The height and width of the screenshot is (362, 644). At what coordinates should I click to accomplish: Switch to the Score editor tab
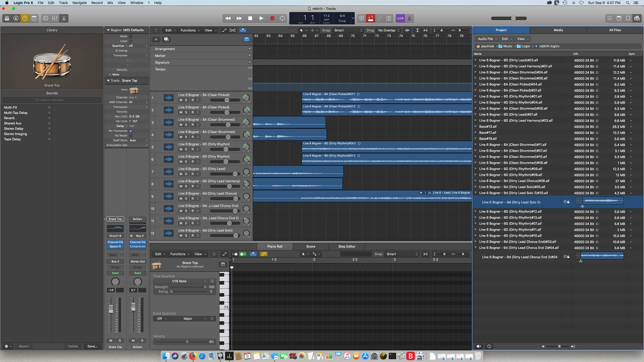click(x=311, y=247)
